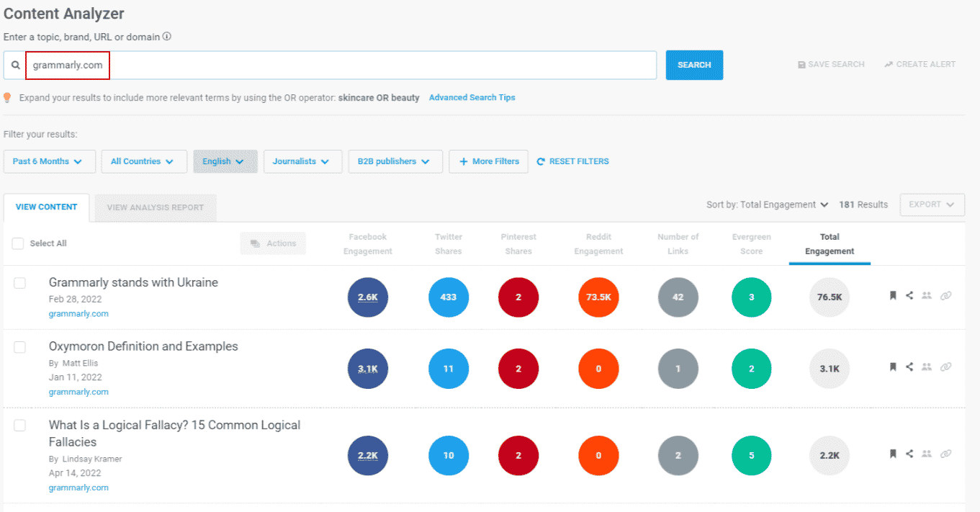Click the Actions button
The width and height of the screenshot is (980, 512).
pos(273,243)
